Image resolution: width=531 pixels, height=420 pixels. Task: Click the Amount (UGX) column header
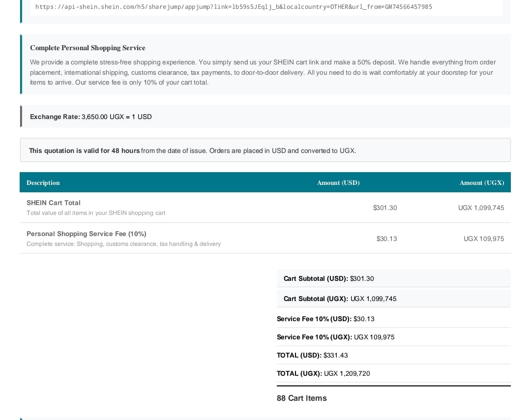click(481, 182)
